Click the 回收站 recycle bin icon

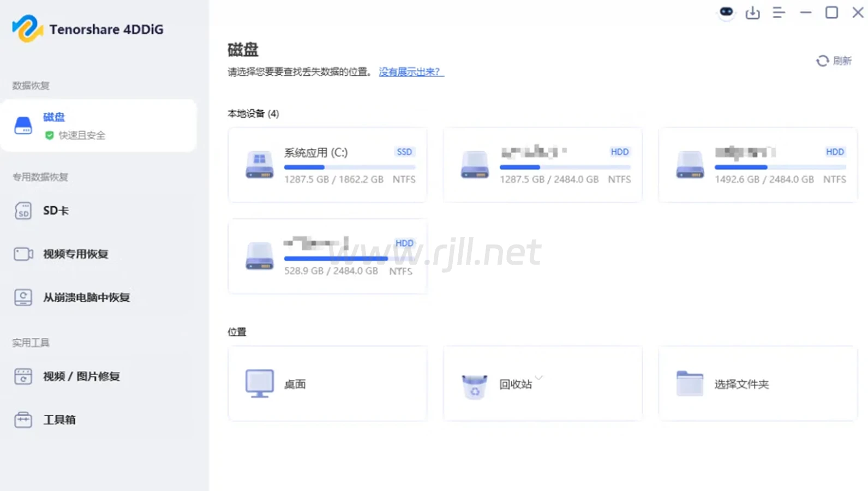(474, 386)
